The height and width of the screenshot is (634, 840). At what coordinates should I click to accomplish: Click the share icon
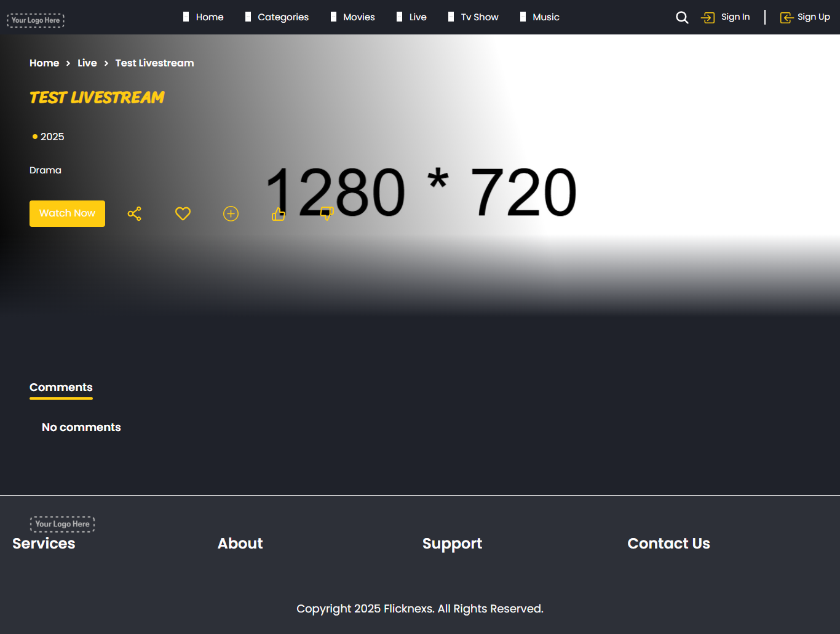134,214
